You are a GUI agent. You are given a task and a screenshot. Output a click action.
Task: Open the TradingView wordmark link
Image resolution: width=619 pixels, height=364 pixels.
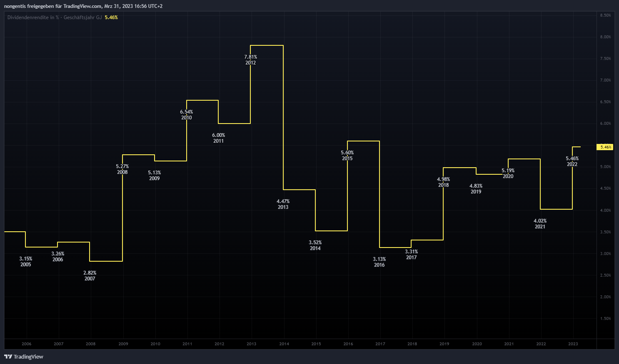(28, 357)
